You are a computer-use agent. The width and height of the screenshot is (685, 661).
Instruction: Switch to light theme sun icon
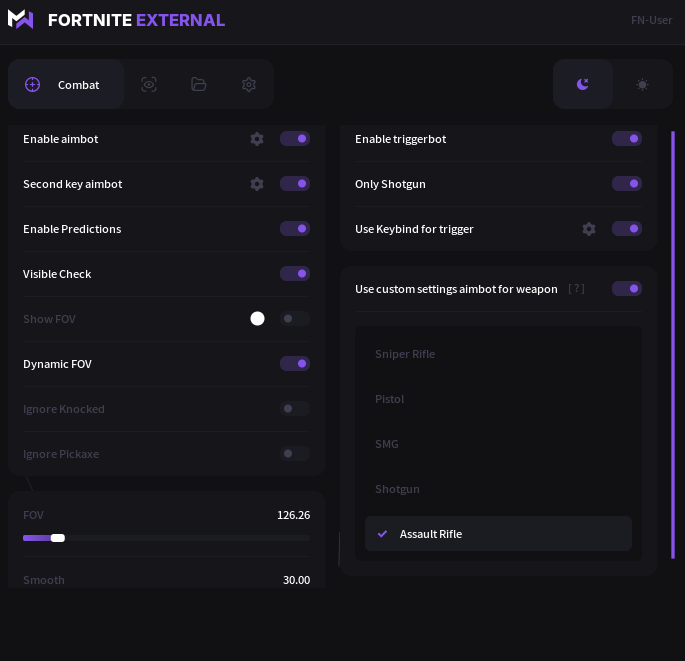pyautogui.click(x=642, y=84)
